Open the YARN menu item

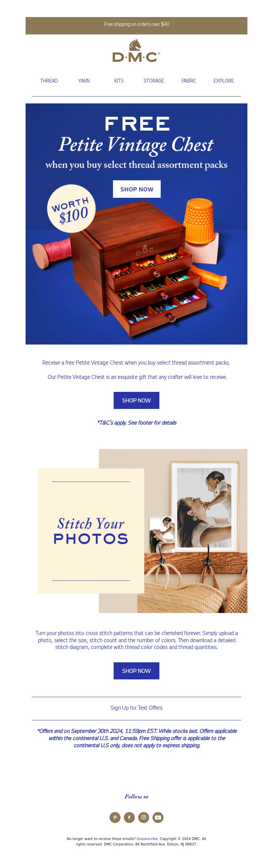(x=84, y=81)
